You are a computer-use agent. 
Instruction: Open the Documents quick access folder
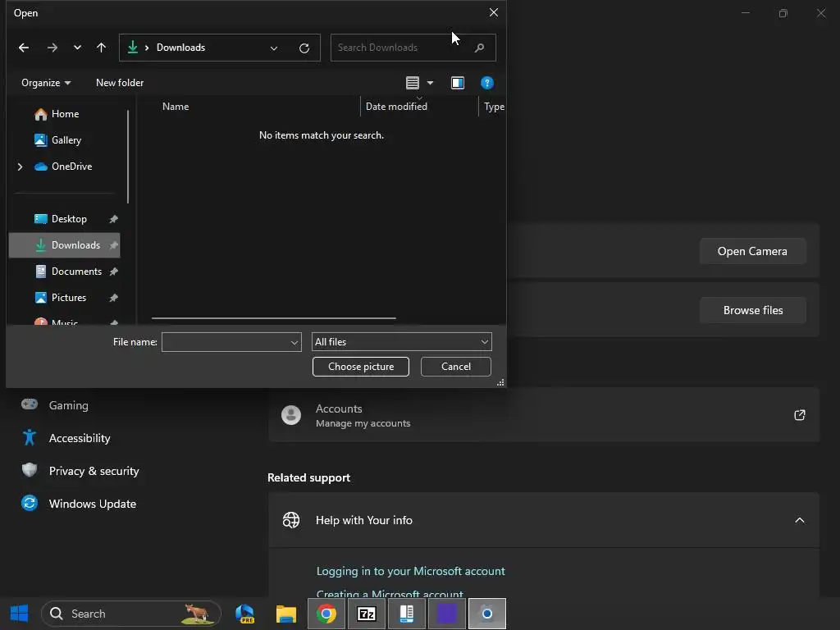click(68, 272)
